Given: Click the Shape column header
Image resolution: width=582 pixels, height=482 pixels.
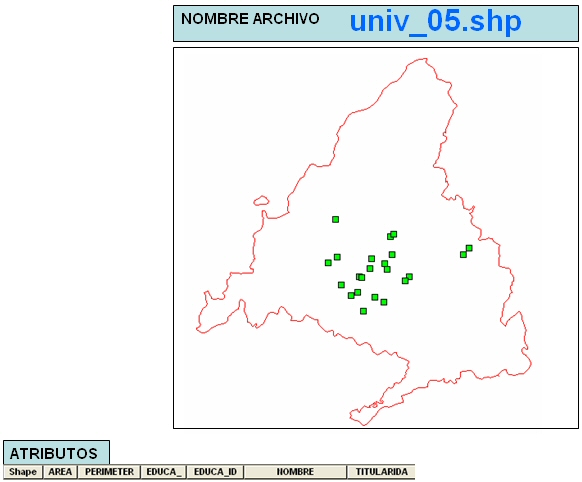Looking at the screenshot, I should tap(23, 472).
